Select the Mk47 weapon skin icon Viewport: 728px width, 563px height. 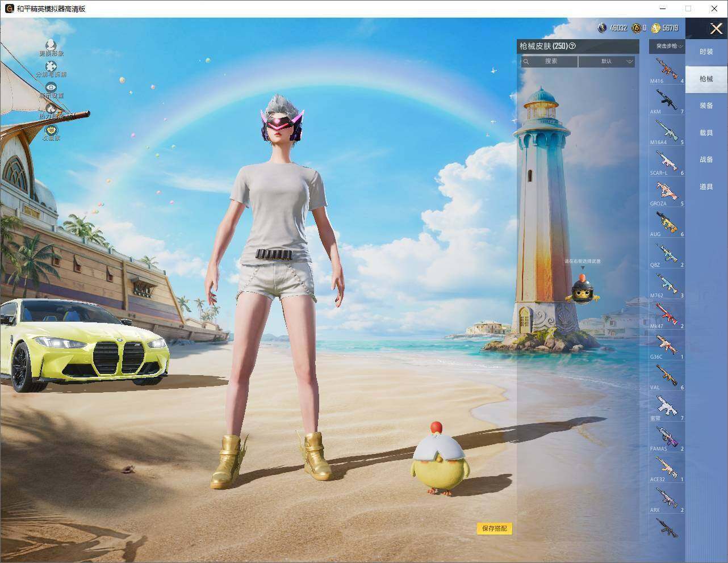click(x=667, y=315)
